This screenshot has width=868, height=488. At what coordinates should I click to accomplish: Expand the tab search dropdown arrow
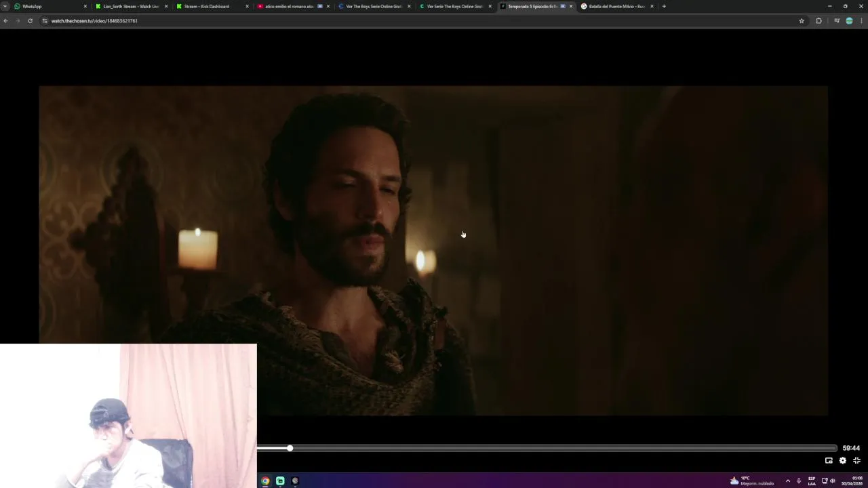(x=5, y=6)
